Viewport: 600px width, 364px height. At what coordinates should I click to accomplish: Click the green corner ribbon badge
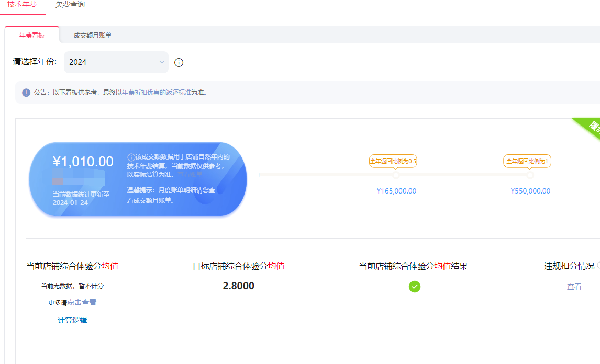[590, 128]
